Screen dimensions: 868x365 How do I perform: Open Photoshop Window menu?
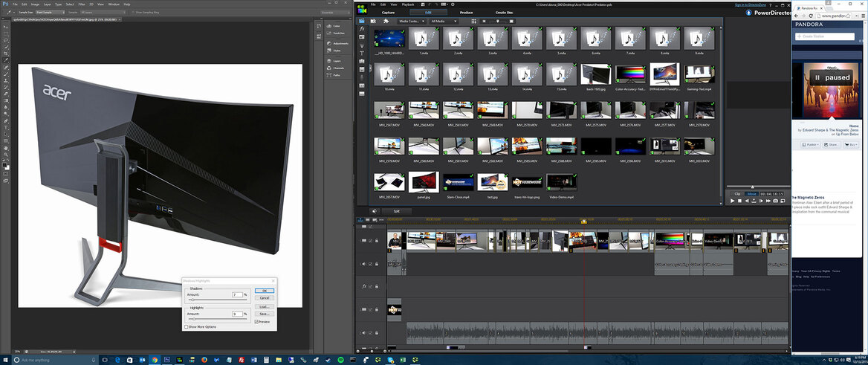[112, 4]
